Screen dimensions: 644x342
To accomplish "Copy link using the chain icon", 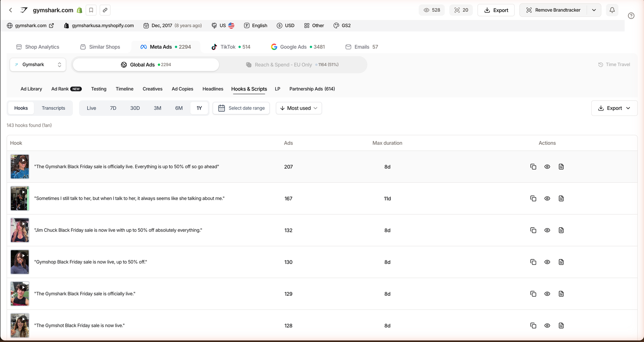I will [105, 10].
